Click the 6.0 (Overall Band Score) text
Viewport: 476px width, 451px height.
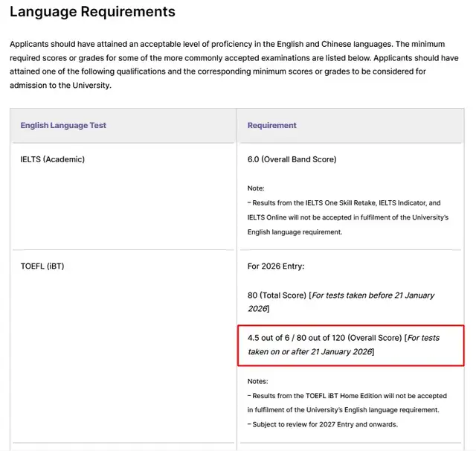292,159
